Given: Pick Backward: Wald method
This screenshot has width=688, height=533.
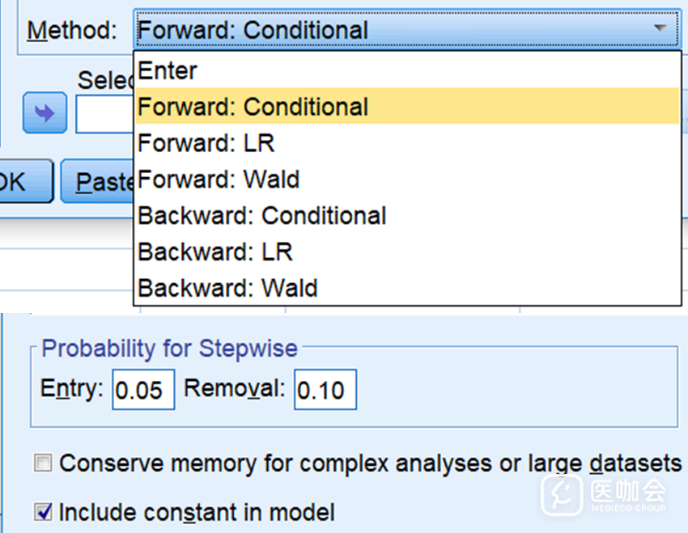Looking at the screenshot, I should [x=227, y=289].
